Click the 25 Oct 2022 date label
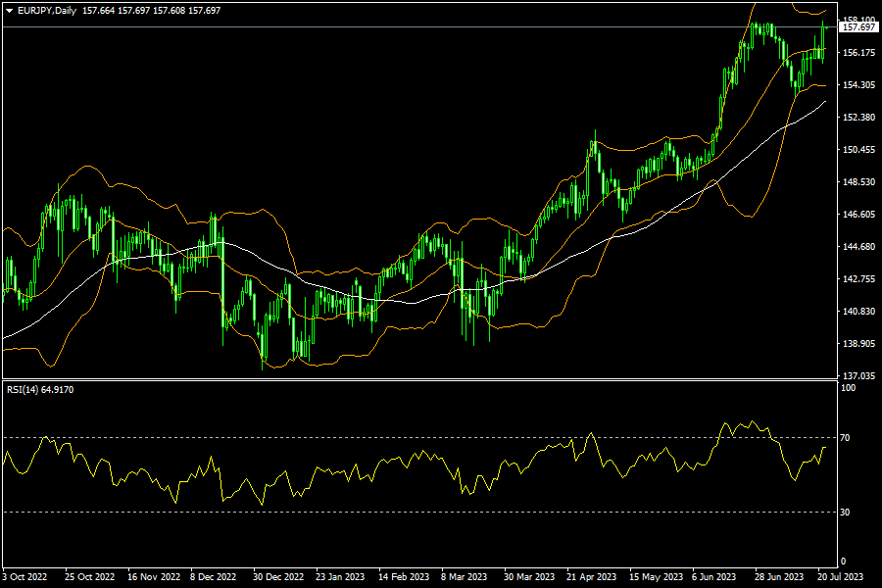Image resolution: width=882 pixels, height=588 pixels. point(89,577)
